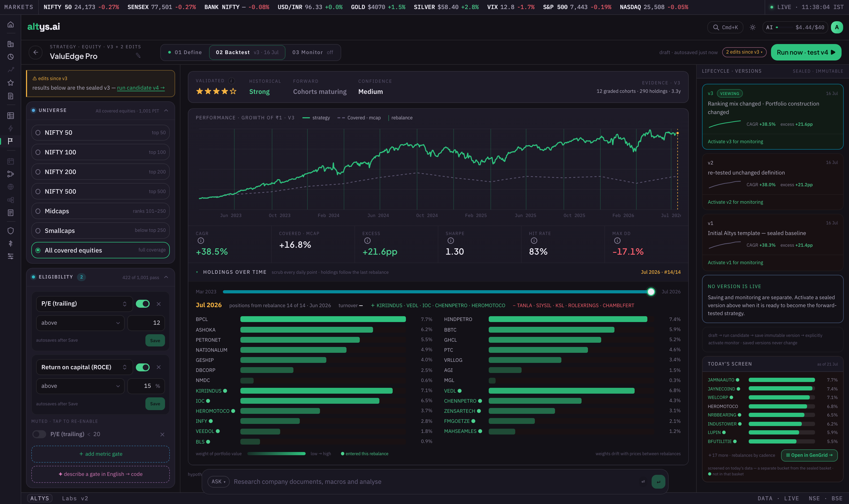Select Smallcaps universe

101,231
